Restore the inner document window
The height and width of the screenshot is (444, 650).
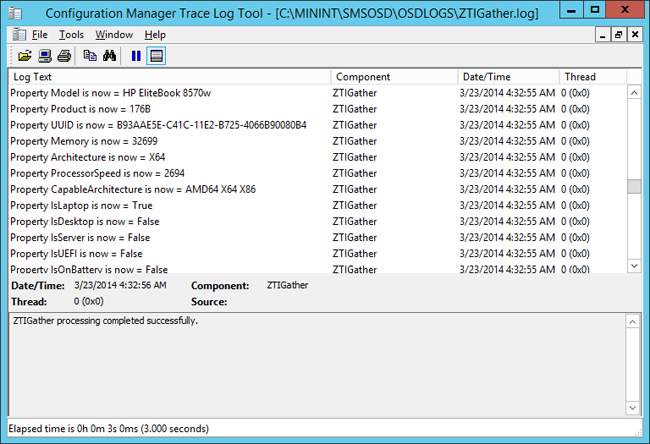(618, 35)
